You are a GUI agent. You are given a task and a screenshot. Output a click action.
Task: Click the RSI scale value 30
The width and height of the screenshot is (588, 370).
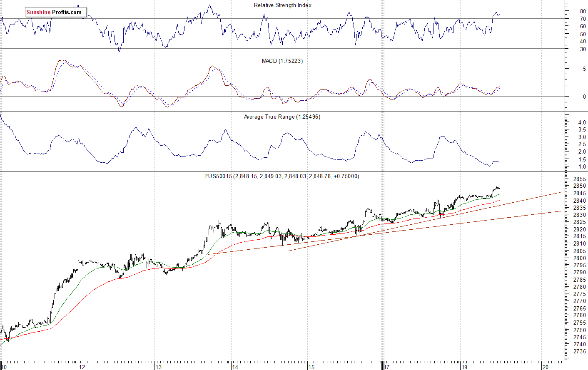coord(583,49)
